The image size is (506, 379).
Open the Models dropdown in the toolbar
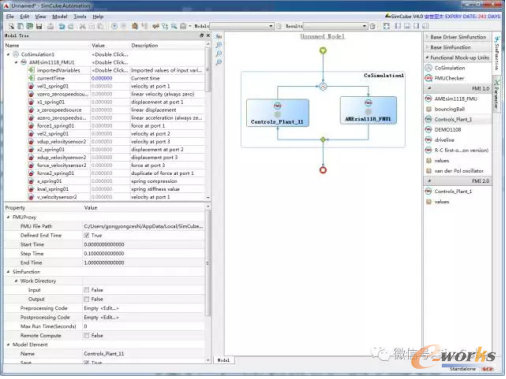(242, 26)
